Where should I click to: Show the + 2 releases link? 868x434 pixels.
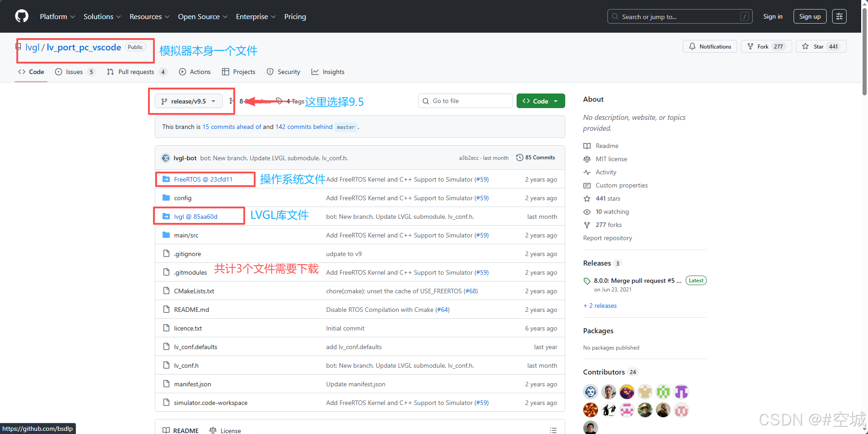point(600,306)
